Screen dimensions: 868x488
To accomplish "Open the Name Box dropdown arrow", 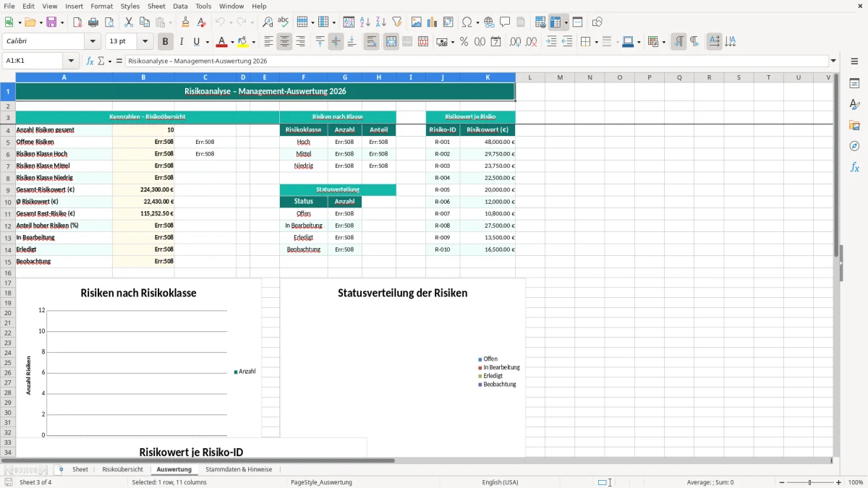I will 71,61.
